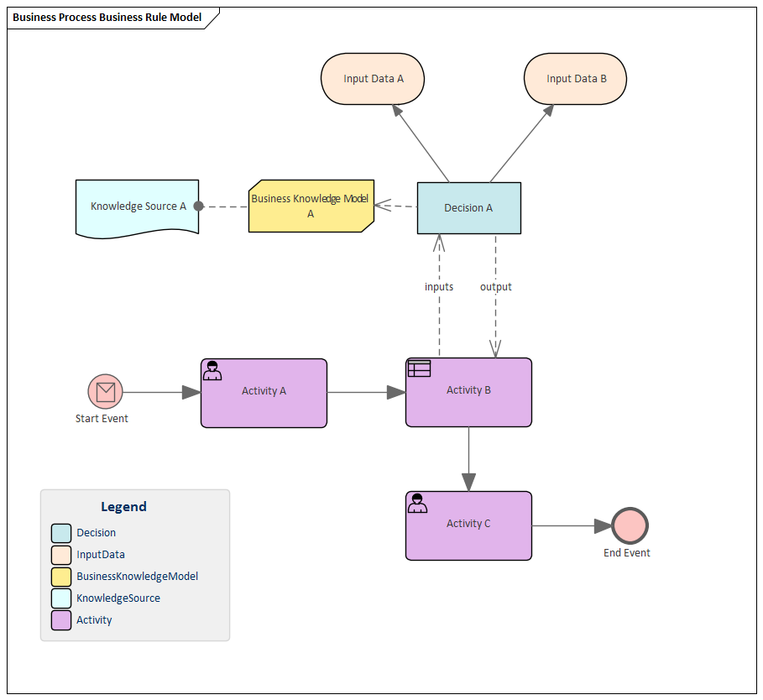Select the Knowledge Source A shape
The width and height of the screenshot is (763, 700).
pos(137,206)
